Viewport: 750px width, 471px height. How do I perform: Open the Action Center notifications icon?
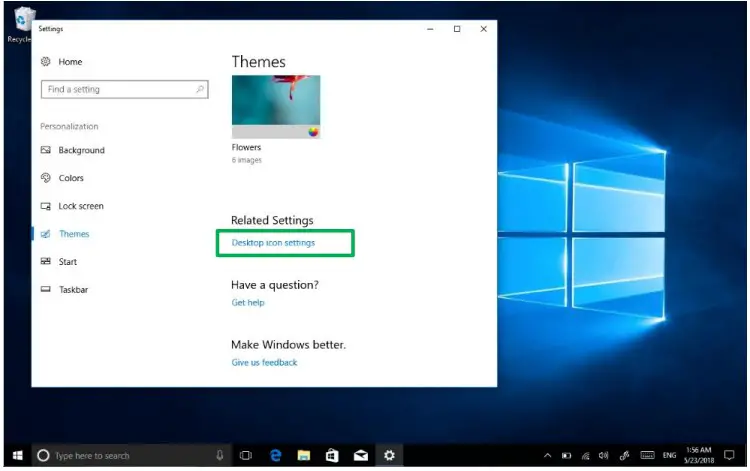coord(729,455)
